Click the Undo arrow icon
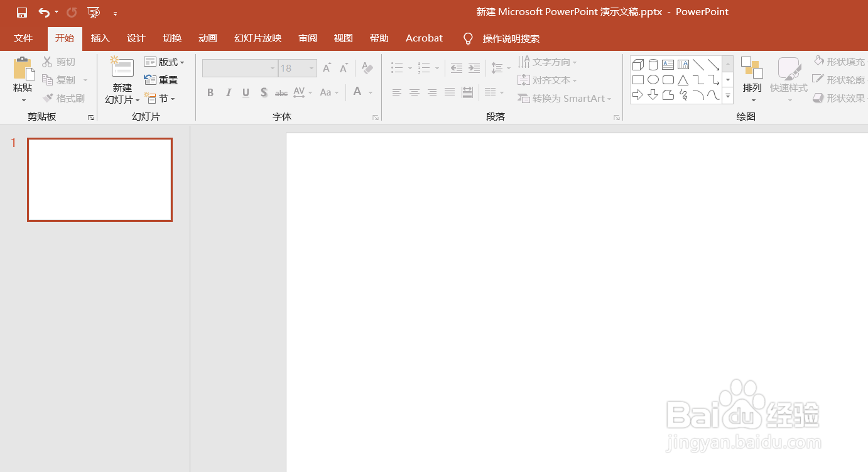This screenshot has width=868, height=472. pos(43,13)
